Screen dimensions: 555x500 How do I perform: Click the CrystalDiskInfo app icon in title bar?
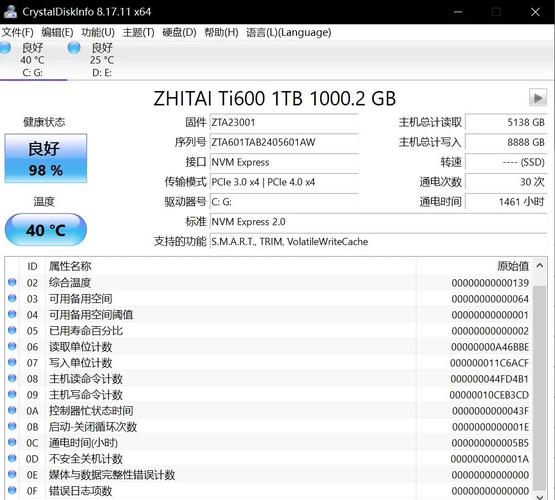(x=10, y=12)
